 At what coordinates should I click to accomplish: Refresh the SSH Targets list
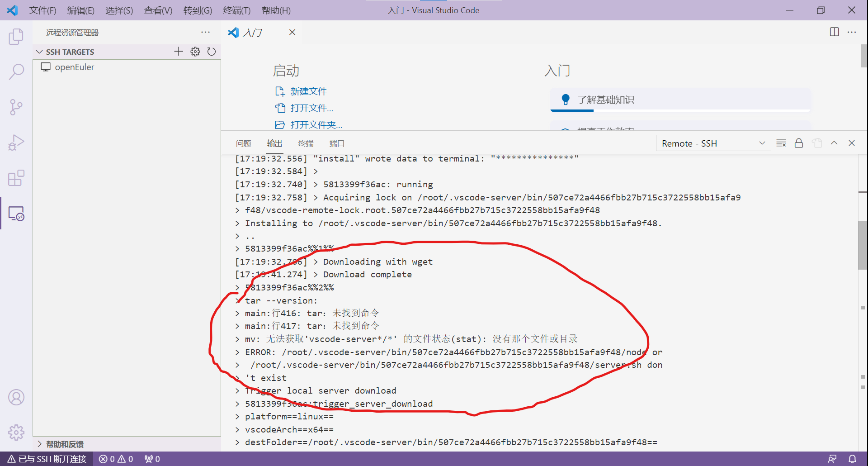click(211, 51)
